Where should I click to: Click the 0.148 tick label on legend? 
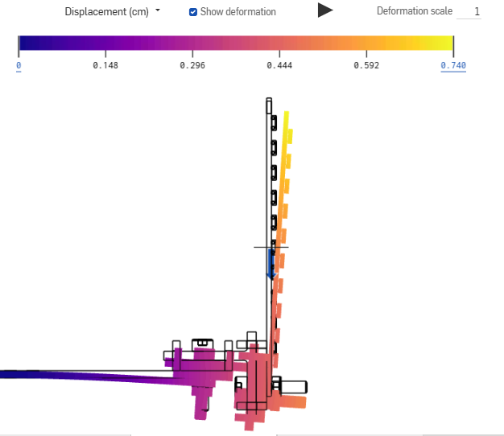click(x=105, y=65)
